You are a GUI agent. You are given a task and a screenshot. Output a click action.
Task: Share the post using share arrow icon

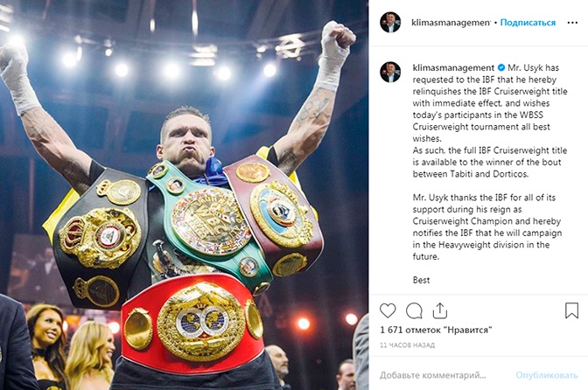click(x=440, y=310)
